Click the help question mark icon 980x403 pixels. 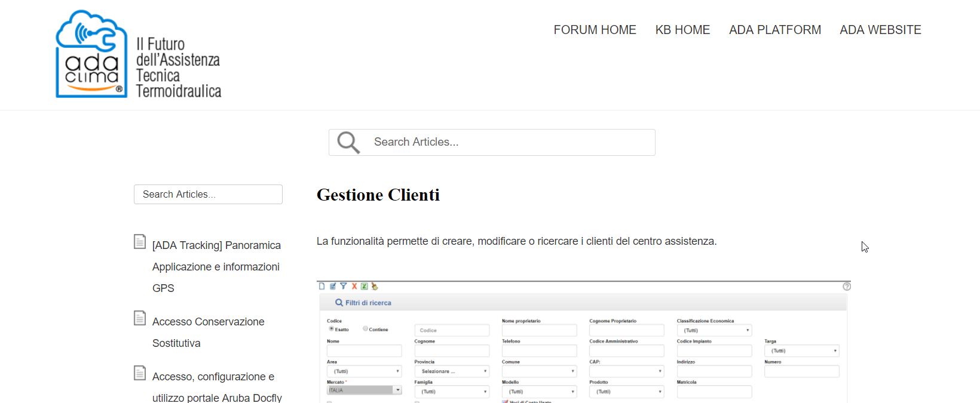coord(847,287)
